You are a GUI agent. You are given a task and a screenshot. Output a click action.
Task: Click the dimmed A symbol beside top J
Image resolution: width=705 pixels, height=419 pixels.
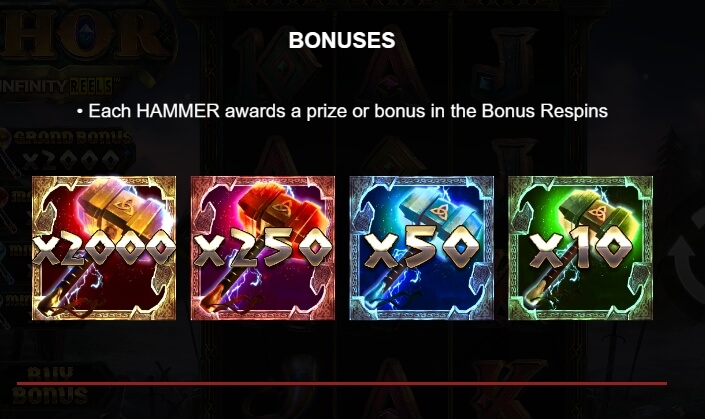pos(391,61)
